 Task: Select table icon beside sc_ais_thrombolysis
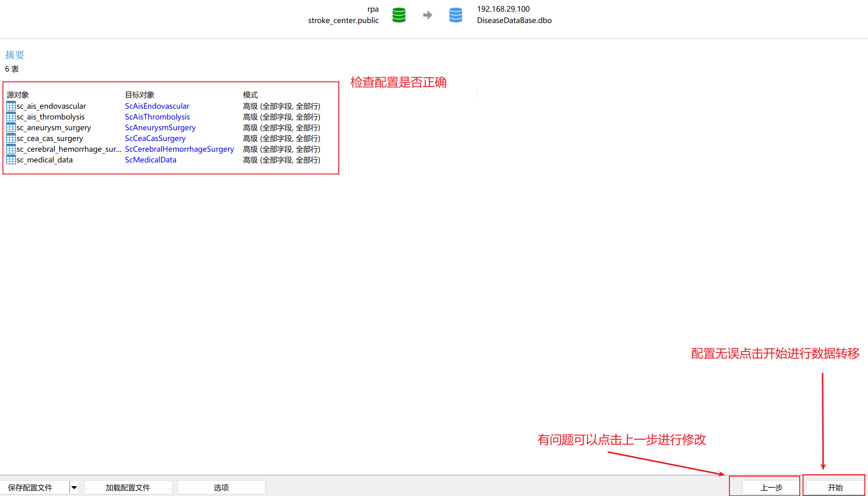click(11, 117)
